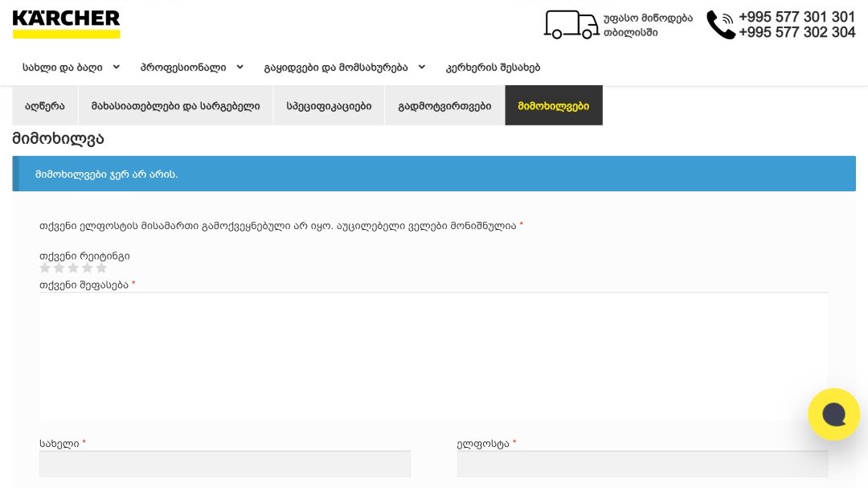This screenshot has width=868, height=488.
Task: Click into the თქვენი შეფასება review textarea
Action: [x=434, y=357]
